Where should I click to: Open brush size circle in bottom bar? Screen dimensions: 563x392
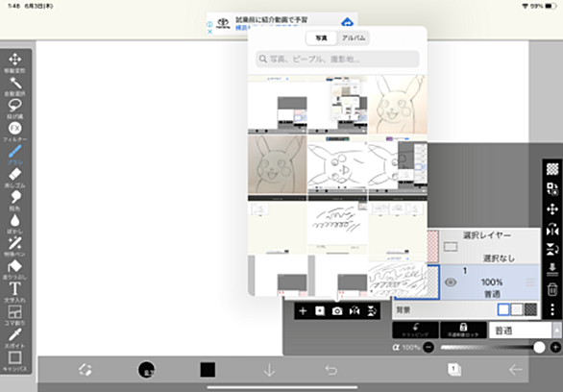tap(146, 369)
